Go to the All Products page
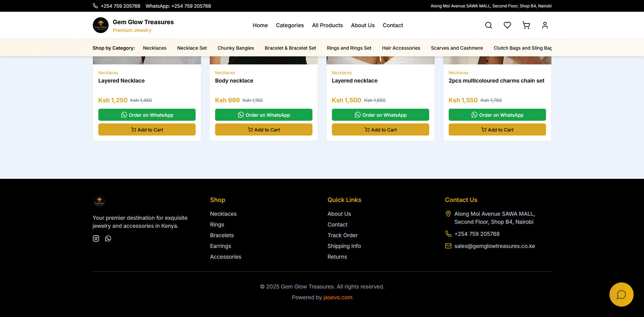Screen dimensions: 644x317 328,25
